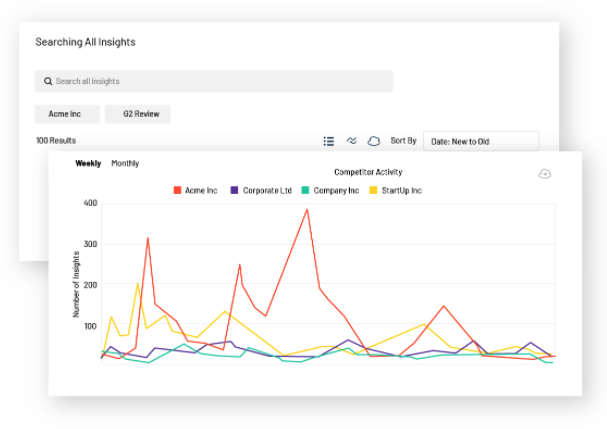This screenshot has width=607, height=429.
Task: Click the search magnifier icon
Action: (48, 81)
